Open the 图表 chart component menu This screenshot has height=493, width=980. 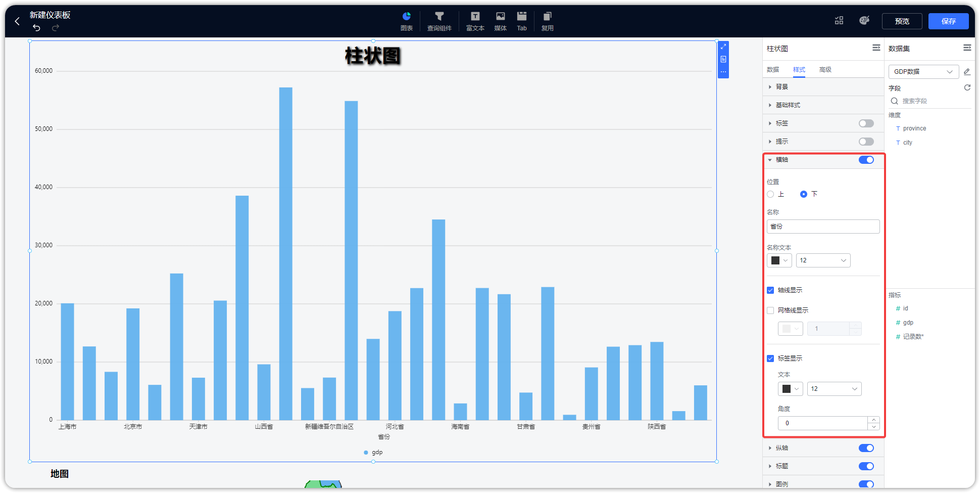(407, 21)
